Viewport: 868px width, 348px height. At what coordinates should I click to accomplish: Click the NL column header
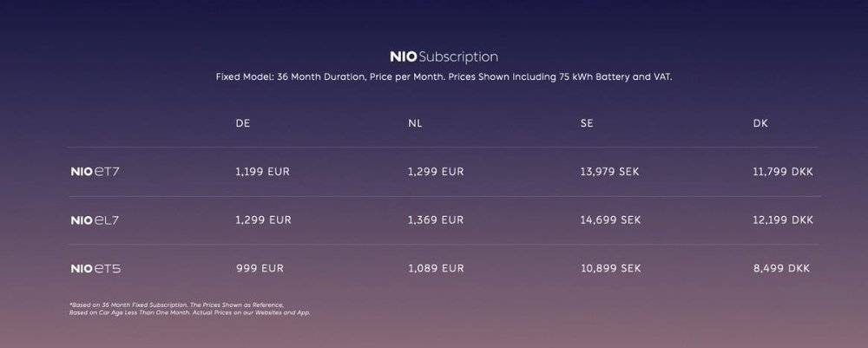(x=415, y=123)
